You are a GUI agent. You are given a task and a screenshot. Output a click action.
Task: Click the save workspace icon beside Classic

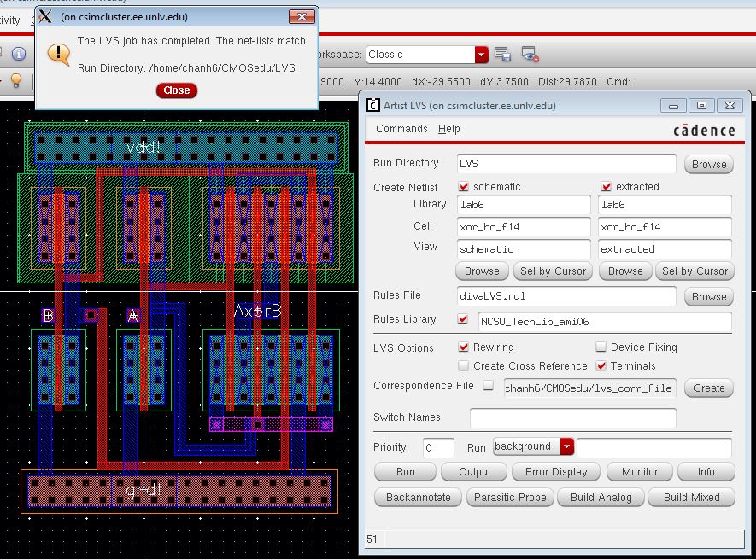point(502,55)
